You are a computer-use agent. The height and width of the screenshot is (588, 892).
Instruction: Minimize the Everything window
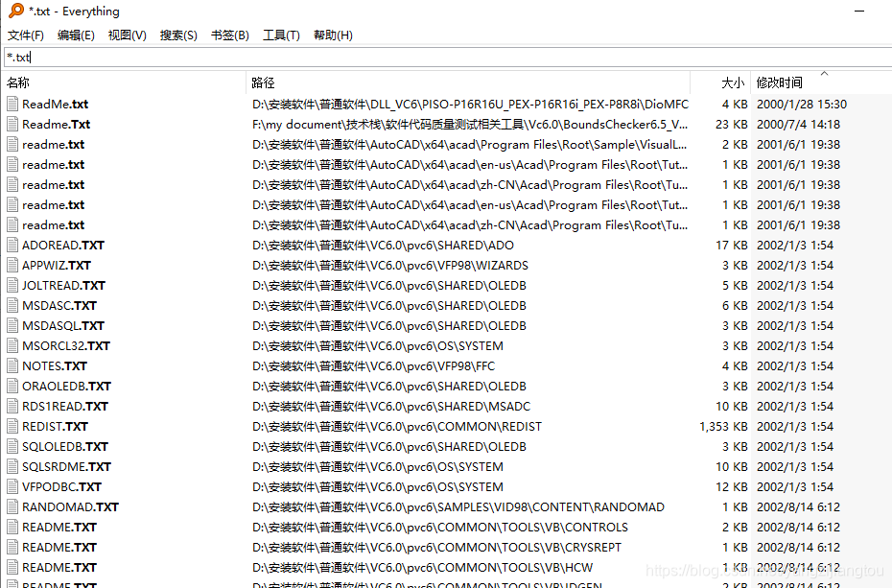click(859, 11)
